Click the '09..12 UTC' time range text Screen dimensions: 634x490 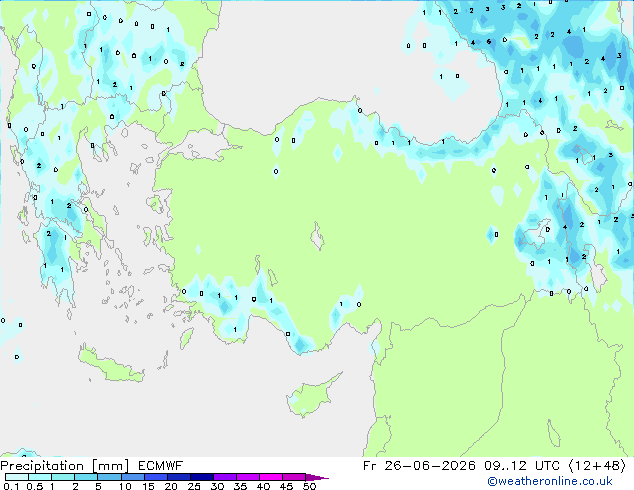pyautogui.click(x=522, y=466)
